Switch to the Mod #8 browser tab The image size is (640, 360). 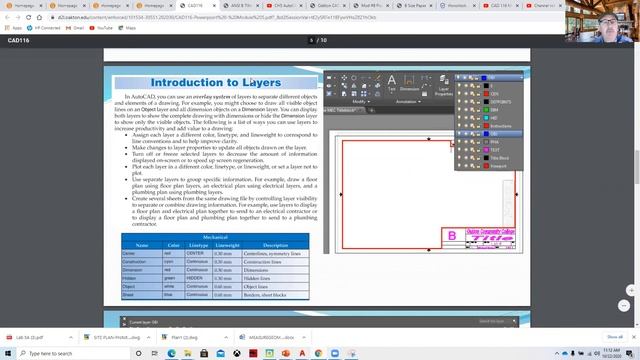click(x=371, y=6)
